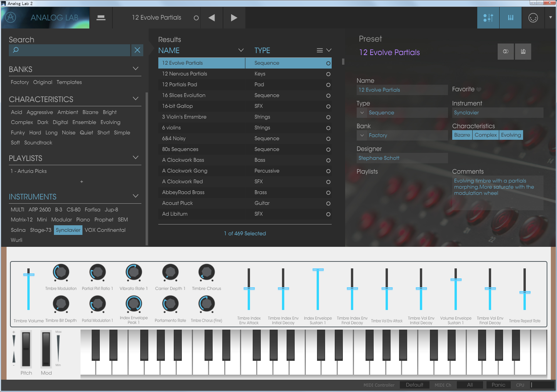
Task: Open the TYPE column chevron
Action: point(329,50)
